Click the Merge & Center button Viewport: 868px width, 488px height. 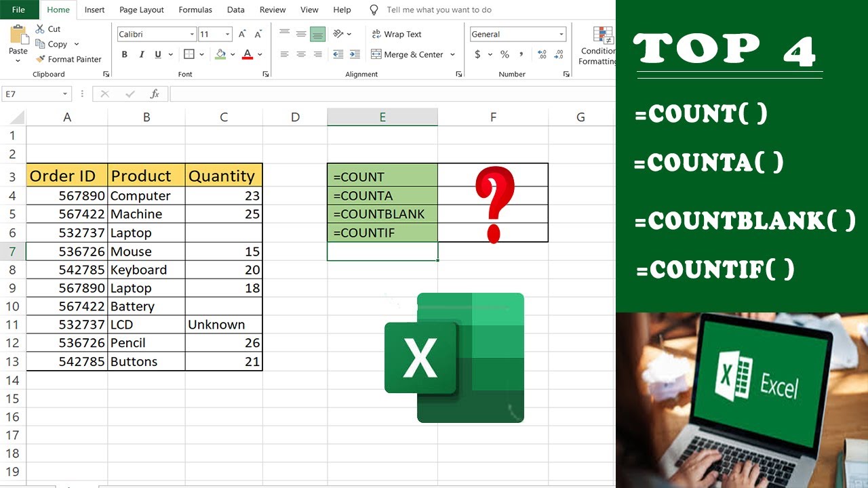click(407, 54)
